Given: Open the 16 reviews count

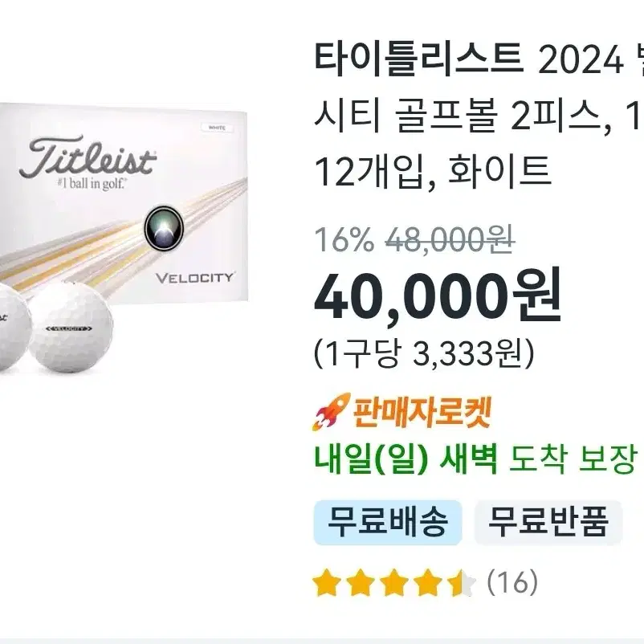Looking at the screenshot, I should [x=512, y=582].
